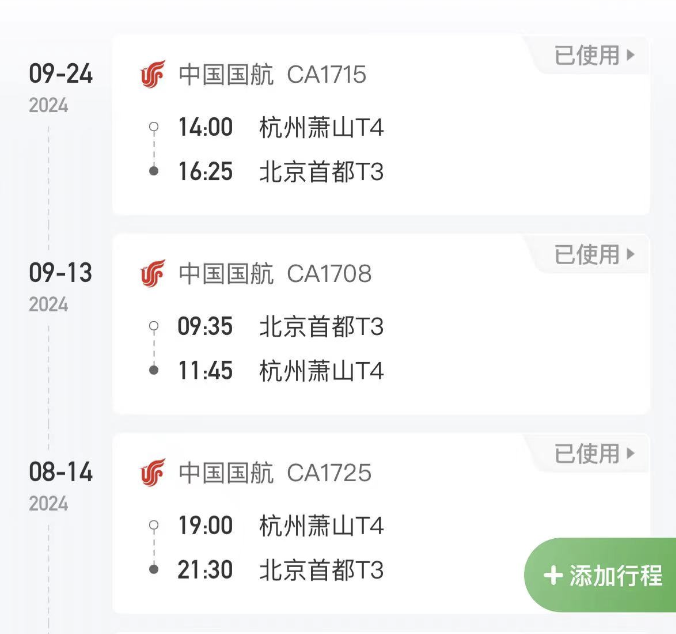Click Air China logo on flight CA1715
The width and height of the screenshot is (676, 634).
click(x=153, y=75)
